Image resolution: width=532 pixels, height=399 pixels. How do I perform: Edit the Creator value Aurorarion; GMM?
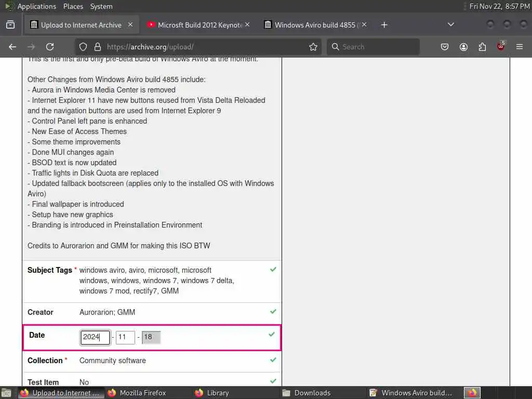[x=107, y=312]
